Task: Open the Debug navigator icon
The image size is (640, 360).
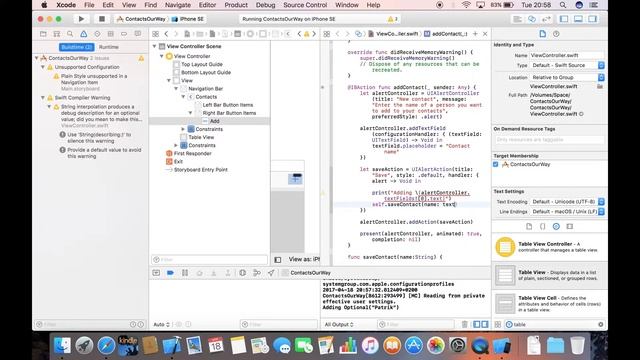Action: 110,34
